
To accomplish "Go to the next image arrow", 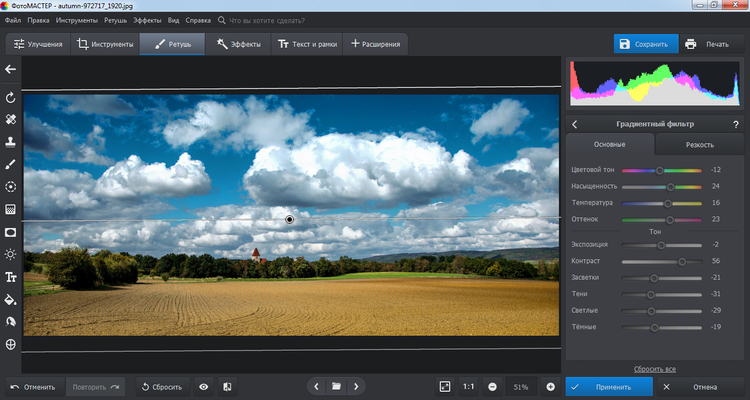I will click(356, 386).
